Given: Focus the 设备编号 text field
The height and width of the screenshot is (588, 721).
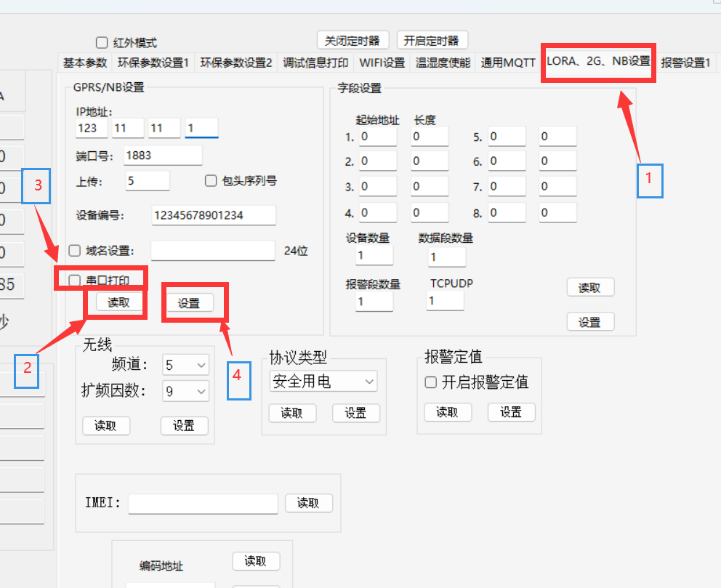Looking at the screenshot, I should click(214, 215).
